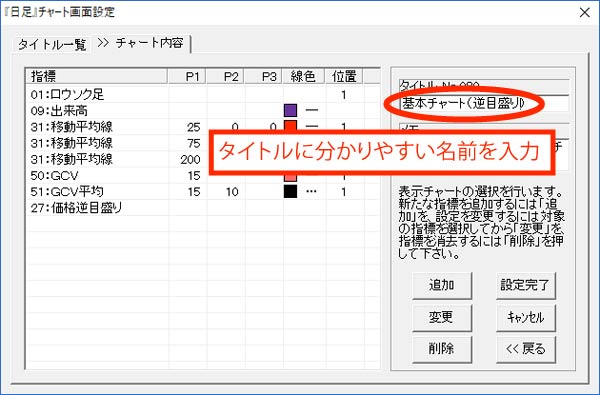Image resolution: width=600 pixels, height=395 pixels.
Task: Switch to the タイトル一覧 tab
Action: 52,45
